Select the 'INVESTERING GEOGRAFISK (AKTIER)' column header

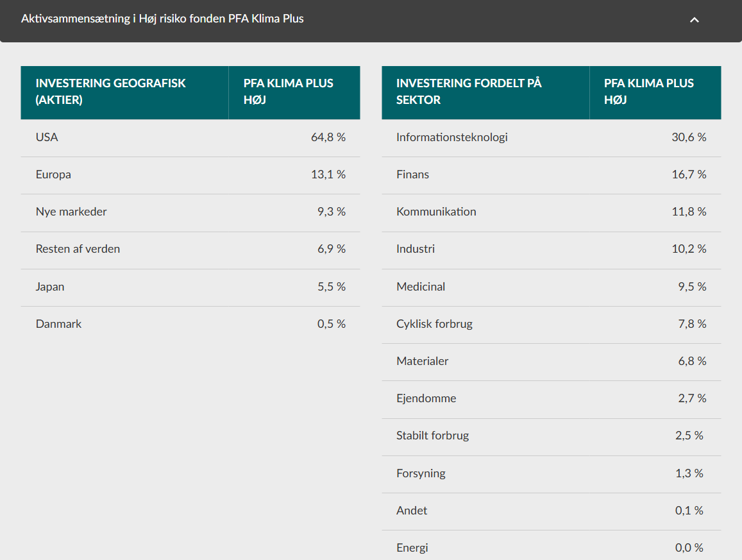pyautogui.click(x=124, y=92)
